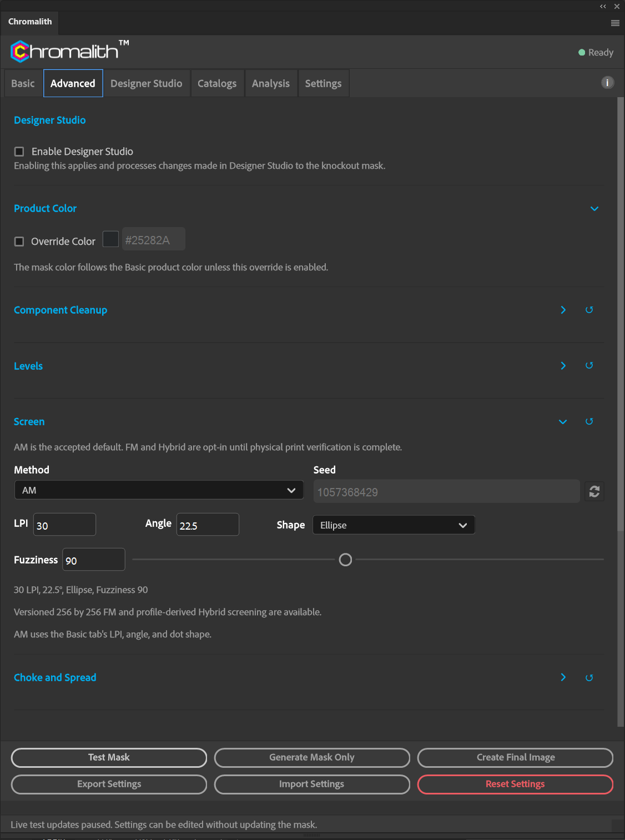Click the info icon near the tabs
This screenshot has width=625, height=840.
tap(608, 83)
